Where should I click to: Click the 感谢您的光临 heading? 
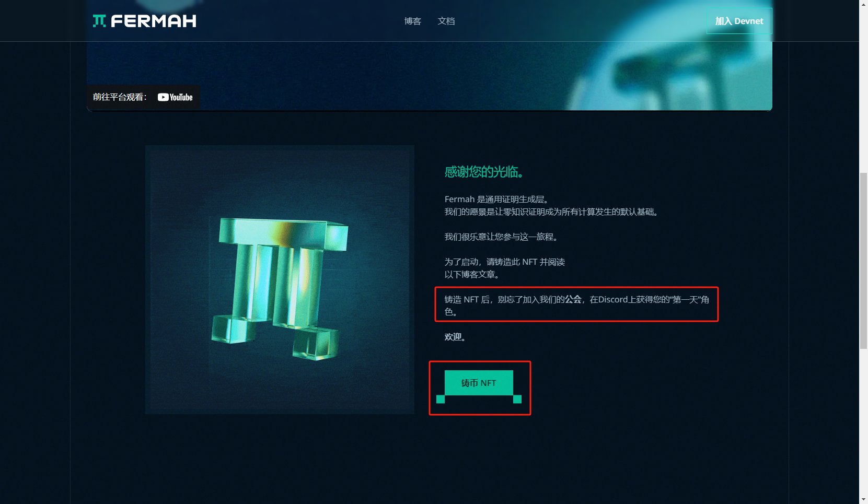click(484, 172)
